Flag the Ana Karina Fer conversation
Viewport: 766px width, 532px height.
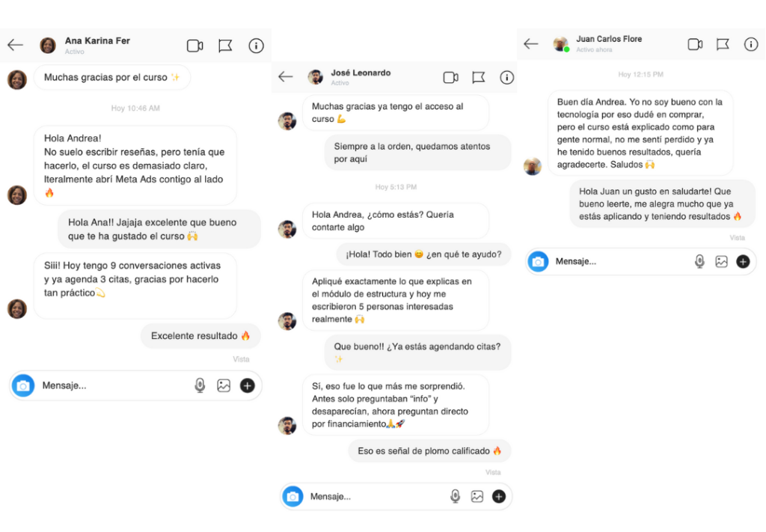[225, 46]
